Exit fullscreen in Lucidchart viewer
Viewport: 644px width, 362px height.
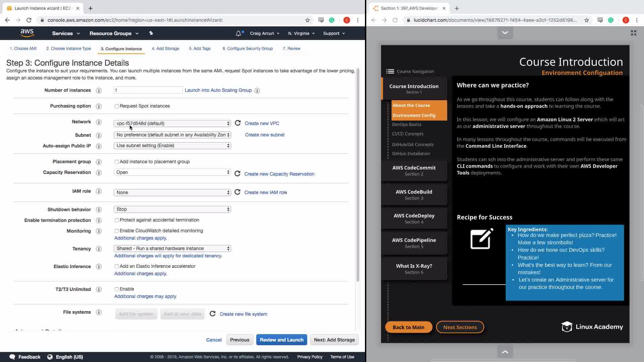(x=633, y=33)
